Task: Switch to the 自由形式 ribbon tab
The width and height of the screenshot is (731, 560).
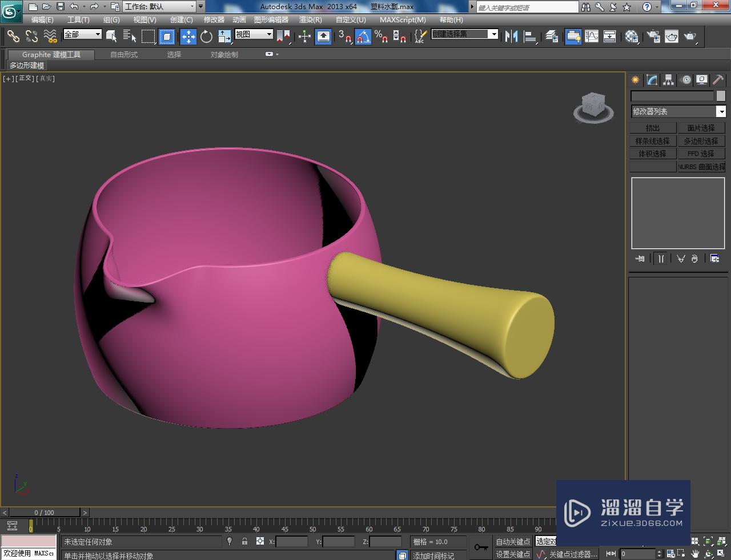Action: [x=124, y=55]
